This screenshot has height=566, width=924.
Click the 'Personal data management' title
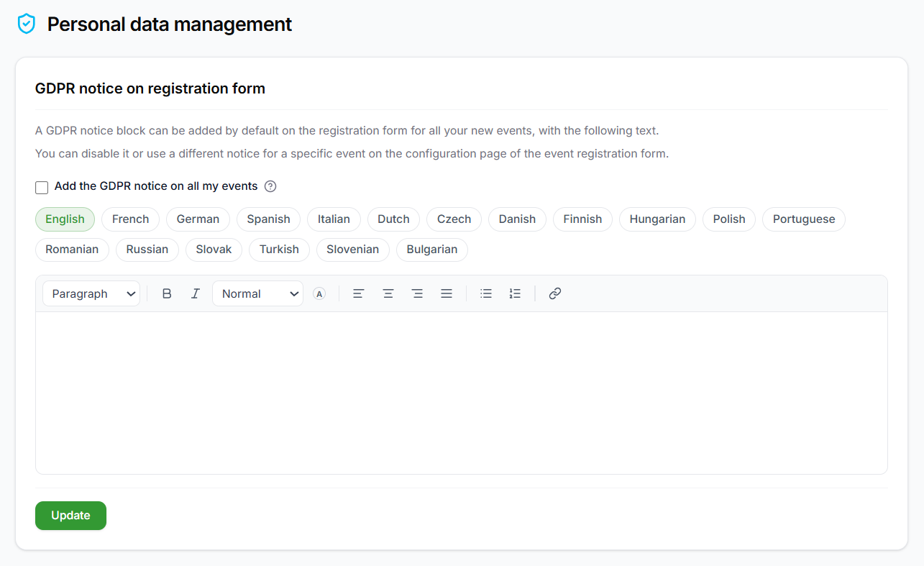(x=170, y=24)
